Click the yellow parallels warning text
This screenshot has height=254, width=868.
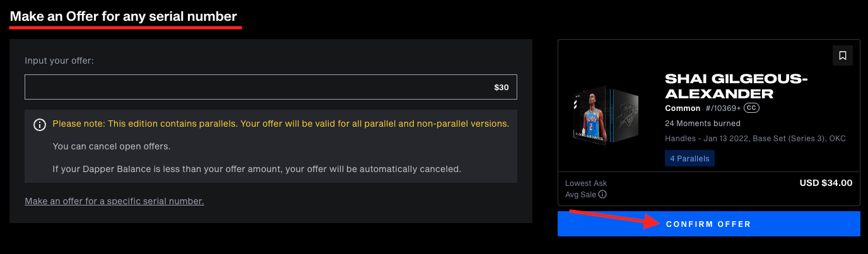point(281,124)
